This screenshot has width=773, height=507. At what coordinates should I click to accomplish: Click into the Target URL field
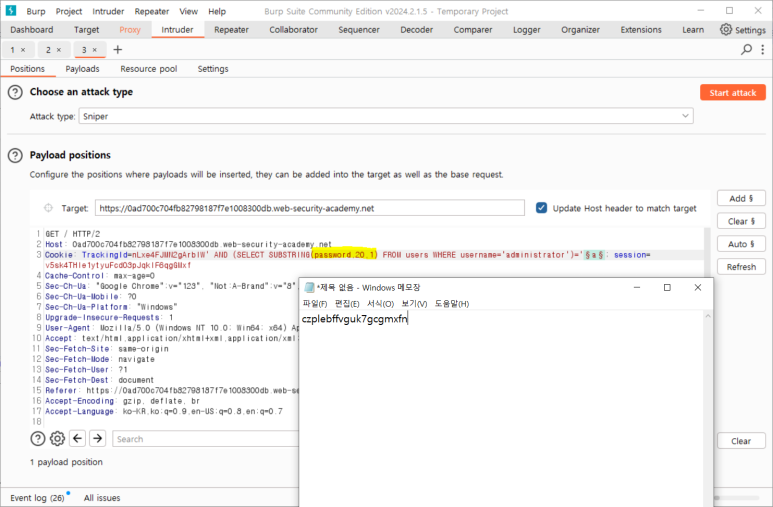click(310, 208)
